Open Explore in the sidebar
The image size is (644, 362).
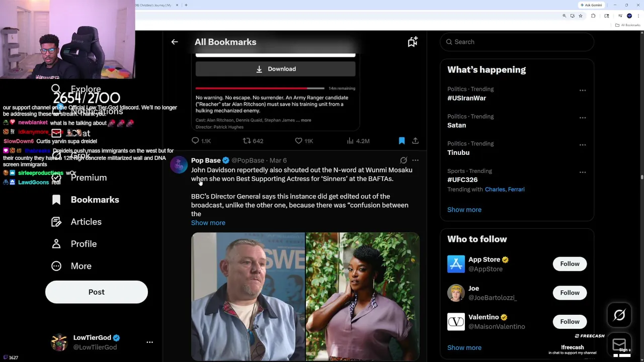coord(76,89)
